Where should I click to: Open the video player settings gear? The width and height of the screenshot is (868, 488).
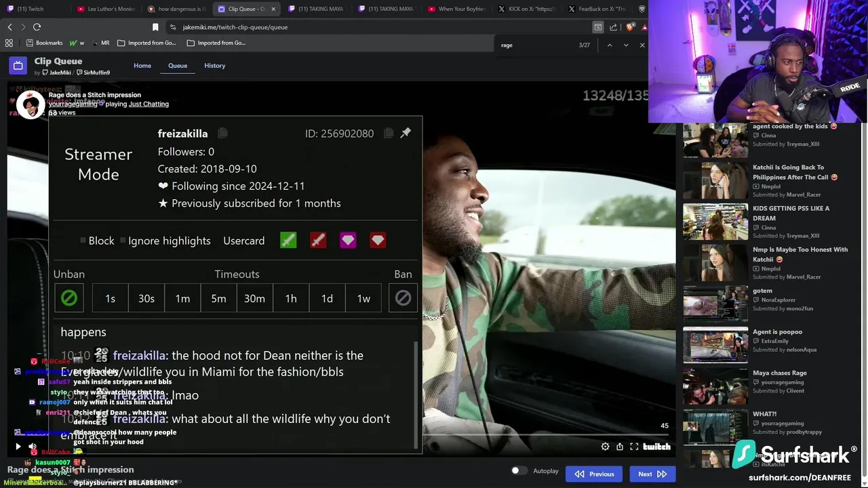(605, 446)
